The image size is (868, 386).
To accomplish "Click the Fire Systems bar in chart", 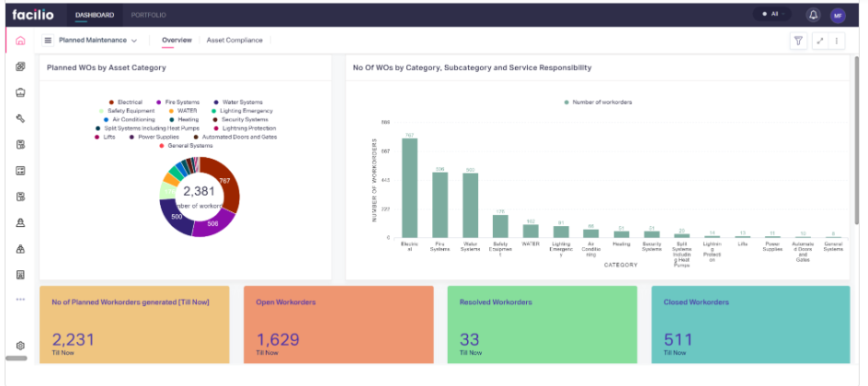I will pos(440,205).
